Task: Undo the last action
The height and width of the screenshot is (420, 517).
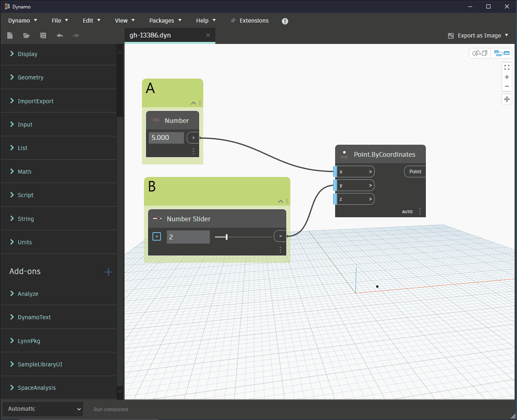Action: pyautogui.click(x=59, y=35)
